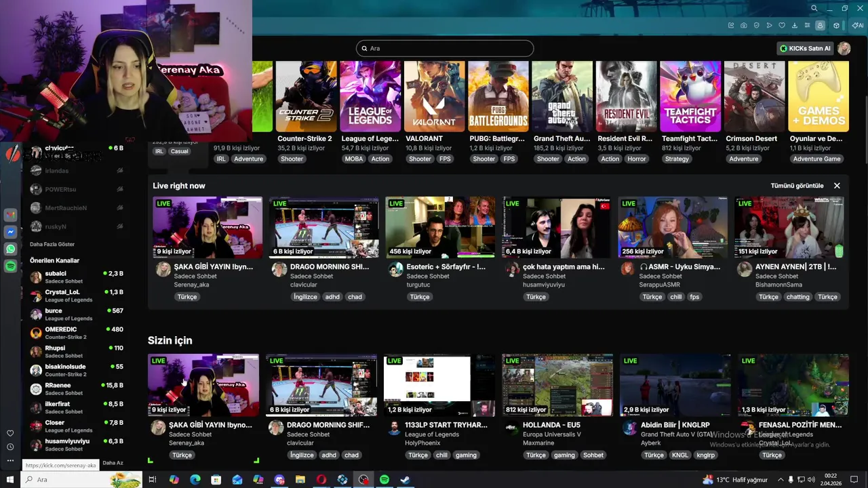The width and height of the screenshot is (868, 488).
Task: Click the chatting tag under BishamonnSama
Action: [x=797, y=297]
